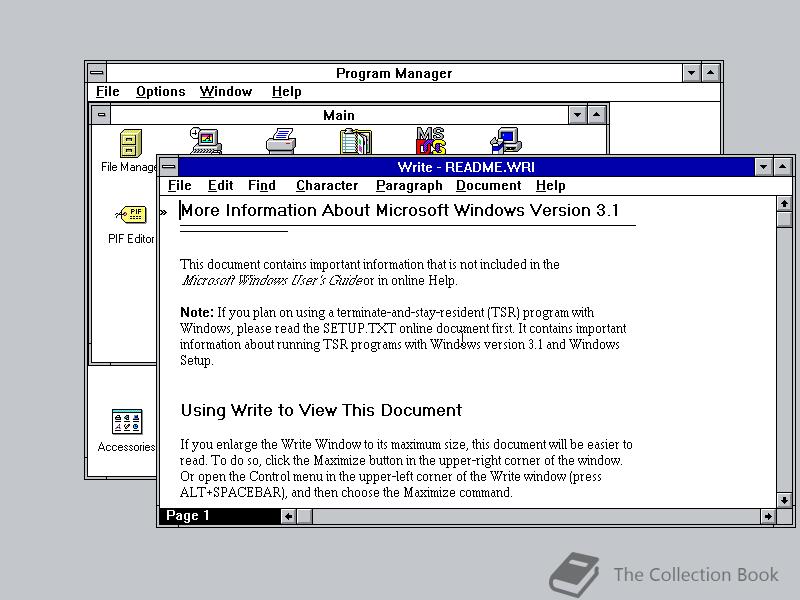This screenshot has width=800, height=600.
Task: Open the Write Edit menu
Action: [220, 186]
